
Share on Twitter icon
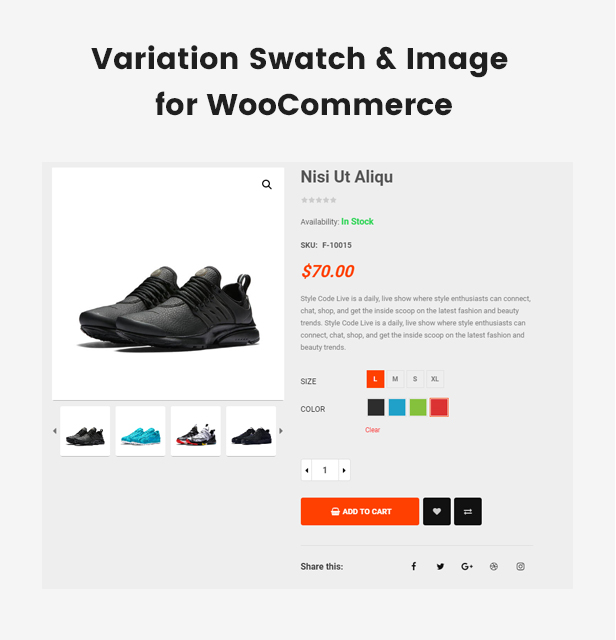(440, 567)
